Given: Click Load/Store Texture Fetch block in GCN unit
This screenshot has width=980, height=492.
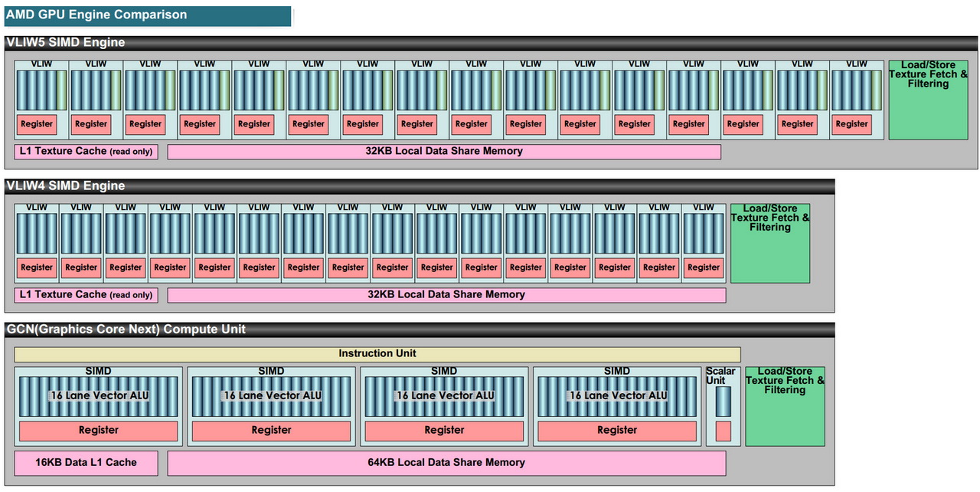Looking at the screenshot, I should (x=786, y=406).
